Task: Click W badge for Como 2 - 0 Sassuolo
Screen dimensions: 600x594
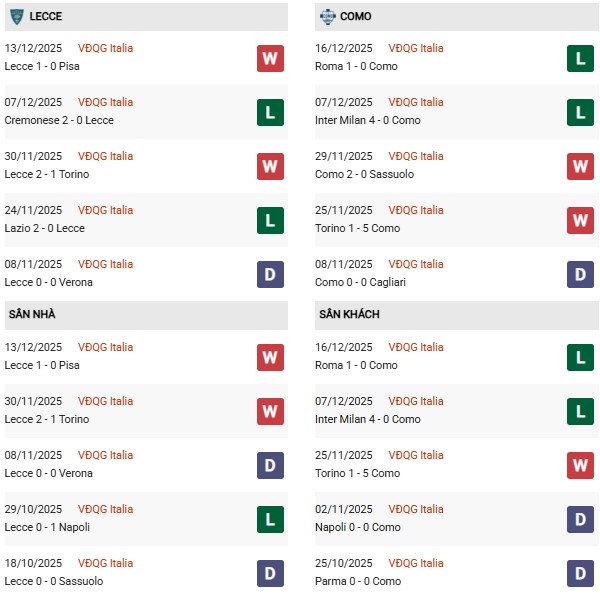Action: (x=580, y=166)
